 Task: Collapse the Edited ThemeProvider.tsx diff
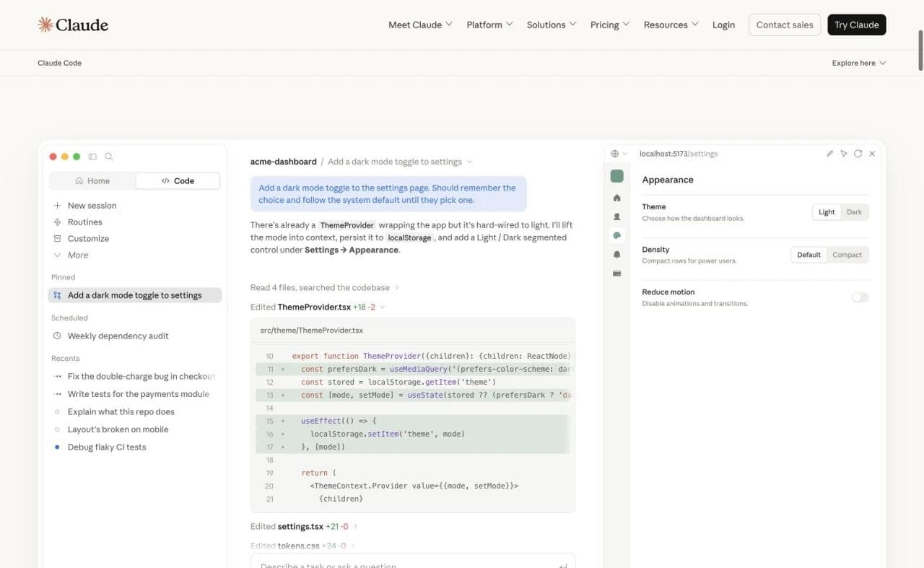tap(318, 307)
